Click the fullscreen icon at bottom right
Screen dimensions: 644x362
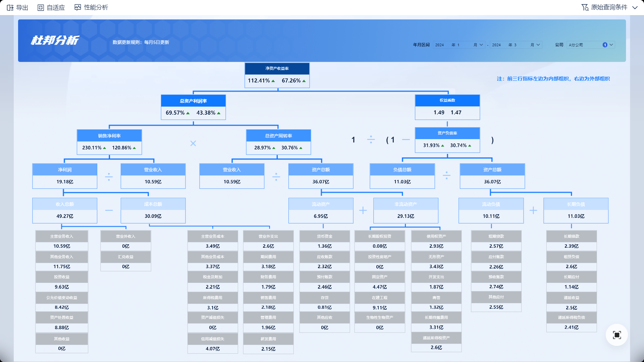616,335
